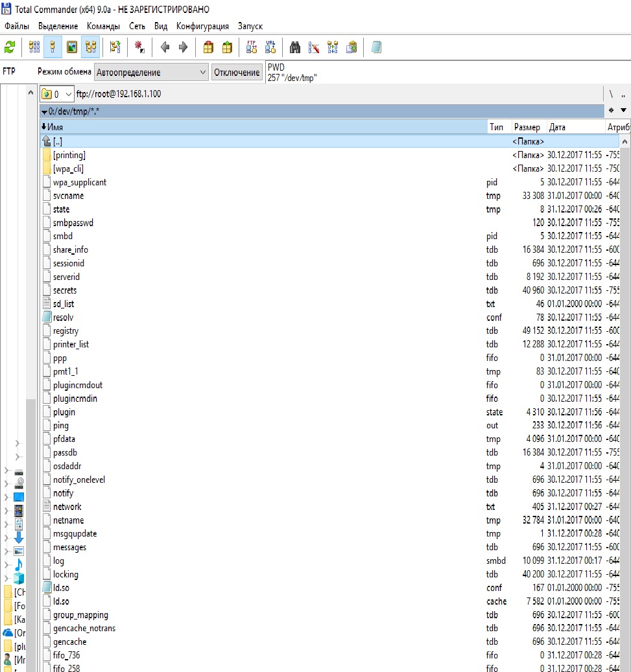Open the Выделение menu
The width and height of the screenshot is (631, 672).
click(x=58, y=26)
